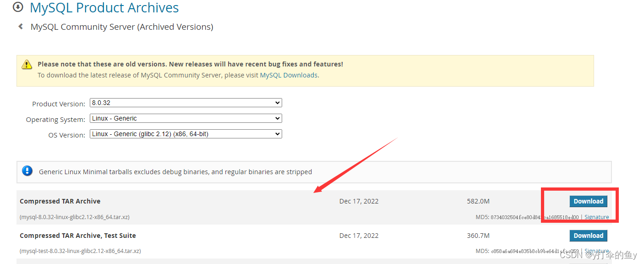The width and height of the screenshot is (644, 264).
Task: Click the blue info exclamation icon
Action: click(27, 171)
